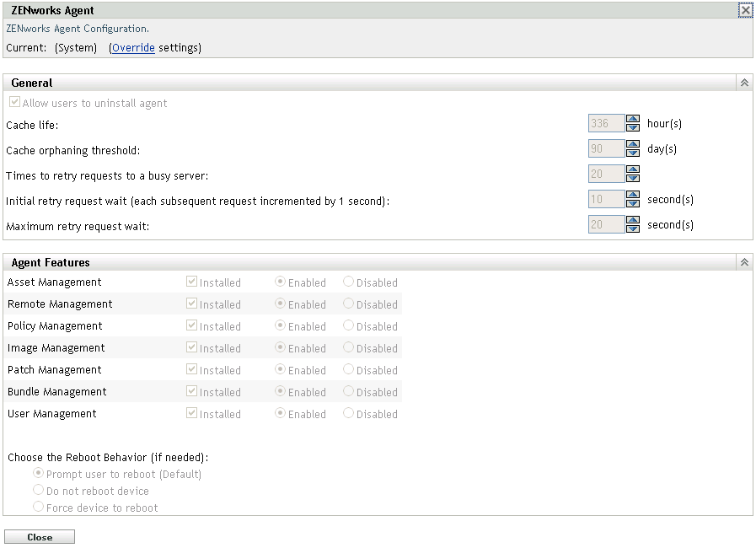The image size is (756, 548).
Task: Toggle Installed checkbox for Asset Management
Action: 192,282
